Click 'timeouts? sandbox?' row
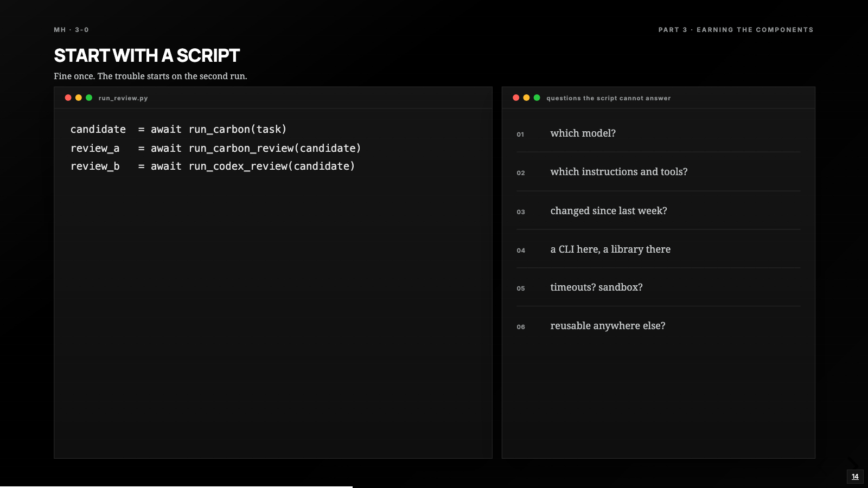868x488 pixels. (658, 287)
